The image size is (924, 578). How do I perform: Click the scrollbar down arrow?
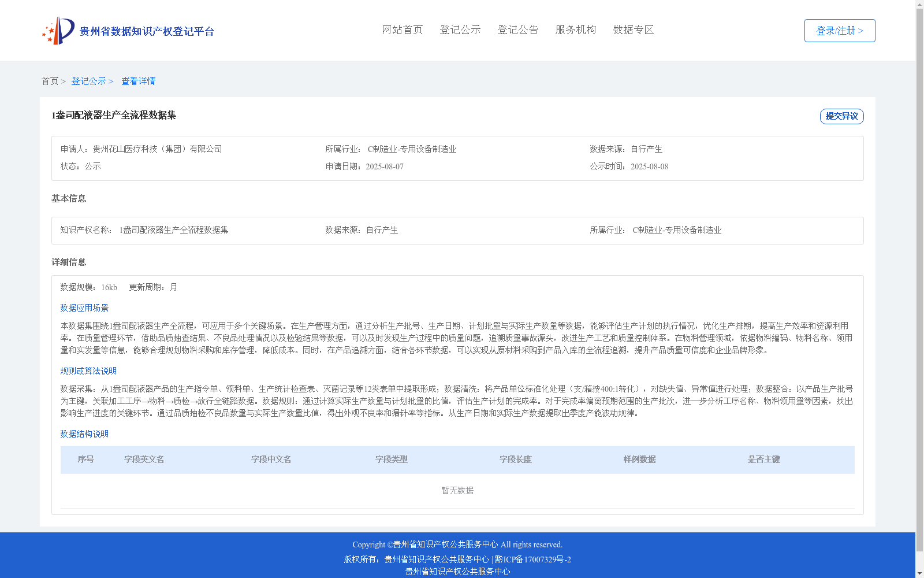(x=920, y=574)
